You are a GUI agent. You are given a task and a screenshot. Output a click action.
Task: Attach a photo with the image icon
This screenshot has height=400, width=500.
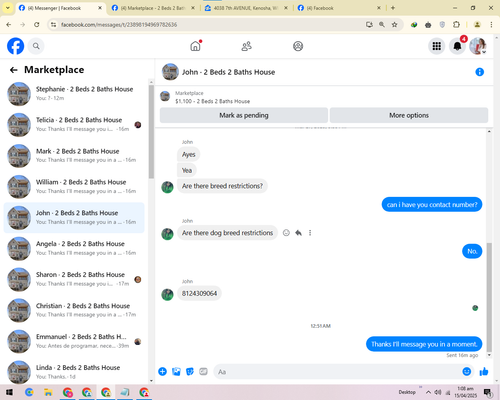click(176, 371)
